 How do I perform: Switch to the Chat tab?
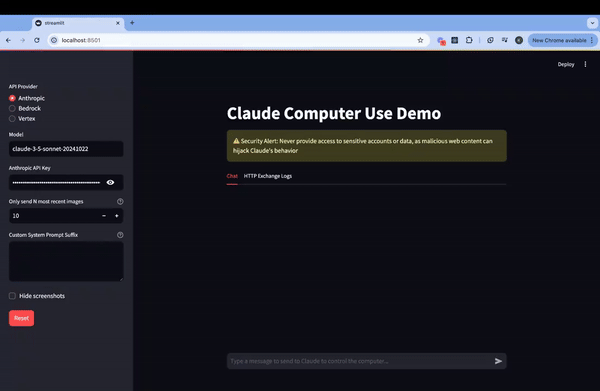click(232, 176)
